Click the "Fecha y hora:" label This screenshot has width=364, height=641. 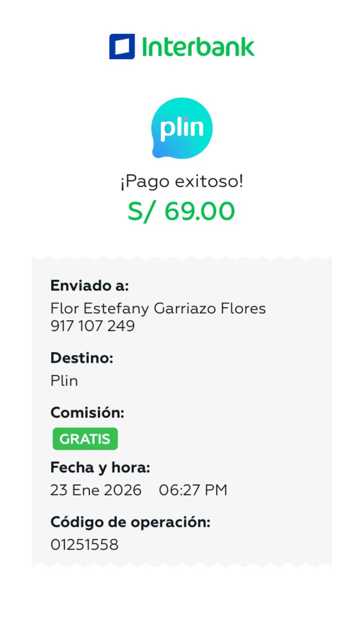pos(100,468)
